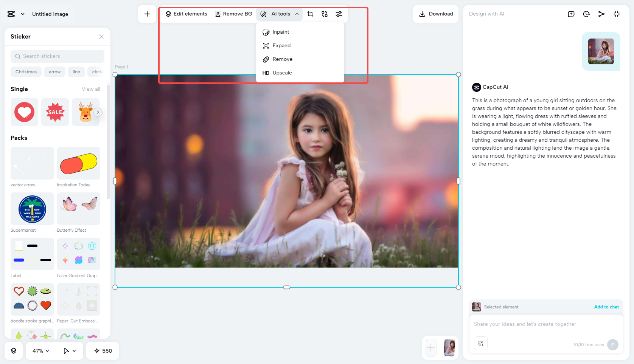This screenshot has width=634, height=364.
Task: Open the Layers icon at bottom left
Action: tap(14, 351)
